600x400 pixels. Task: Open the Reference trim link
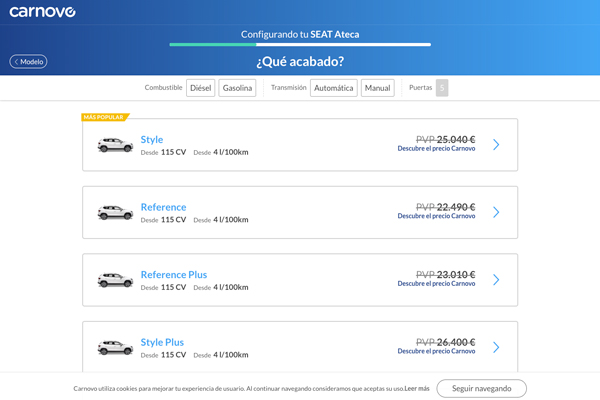click(163, 207)
